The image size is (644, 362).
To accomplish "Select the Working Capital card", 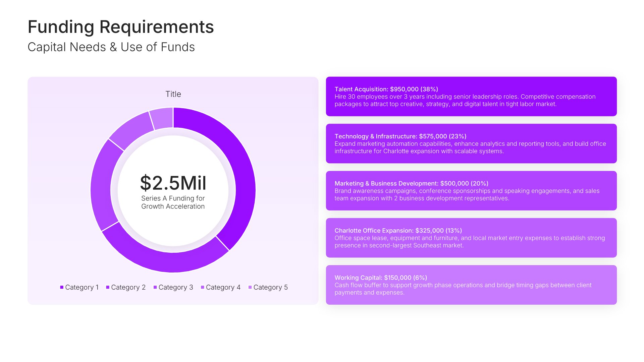I will coord(471,285).
